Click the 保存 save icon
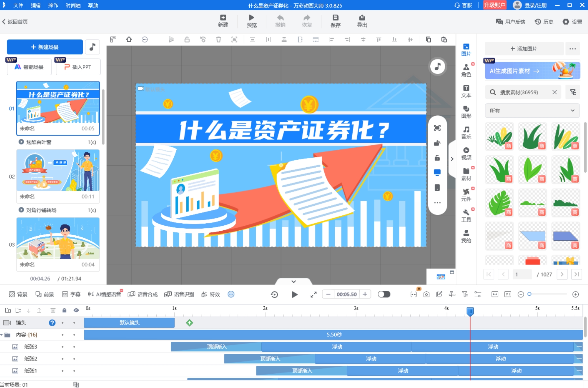The height and width of the screenshot is (388, 588). (335, 21)
